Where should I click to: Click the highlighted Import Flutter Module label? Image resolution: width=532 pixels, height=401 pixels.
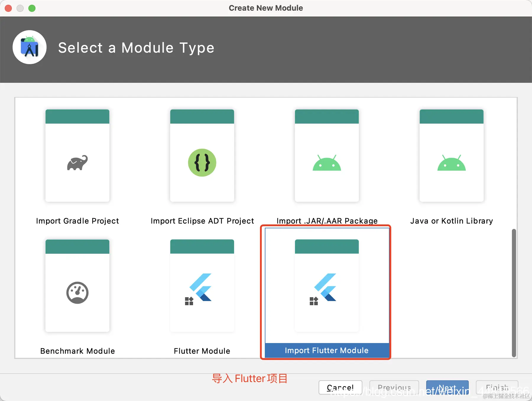(327, 350)
